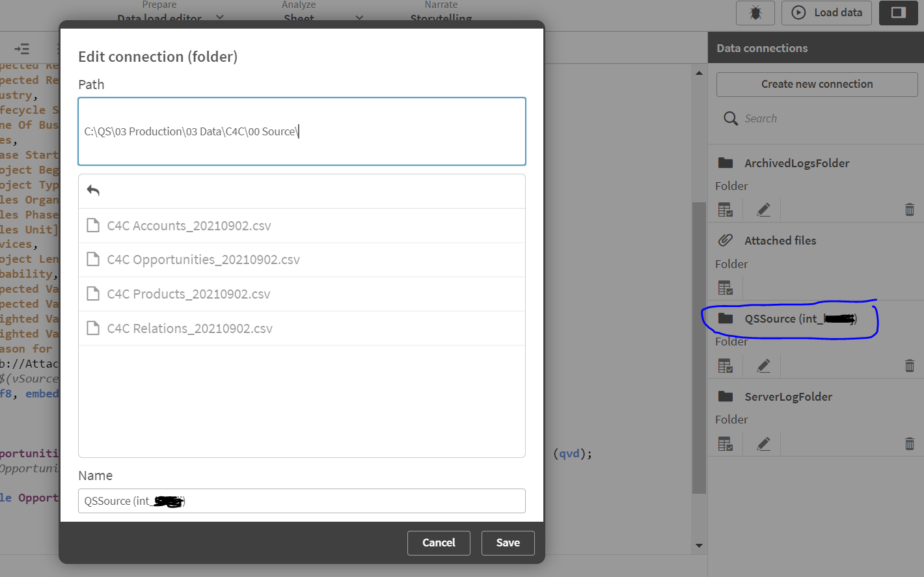Select data from the Attached files connection

click(x=725, y=287)
